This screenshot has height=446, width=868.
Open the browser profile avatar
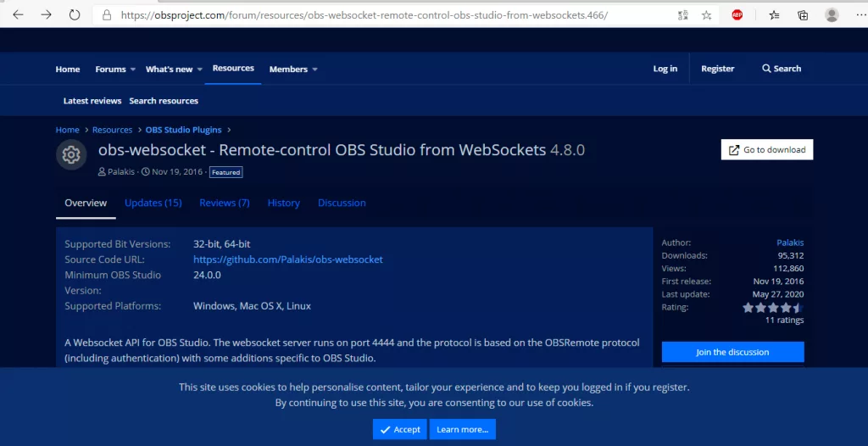(x=832, y=15)
